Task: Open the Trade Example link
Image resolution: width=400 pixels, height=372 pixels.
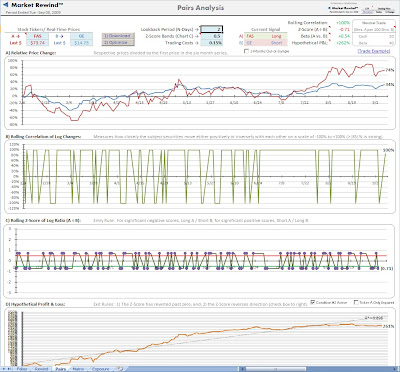Action: pyautogui.click(x=374, y=51)
